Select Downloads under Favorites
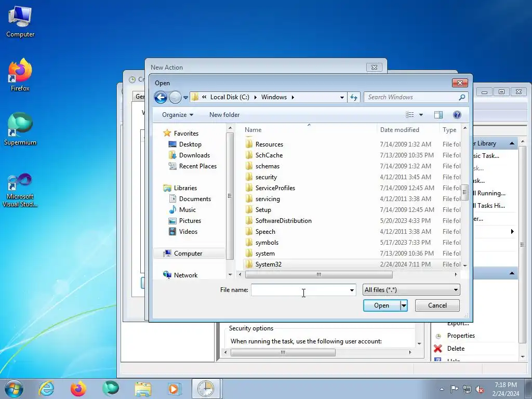This screenshot has width=532, height=399. [194, 155]
